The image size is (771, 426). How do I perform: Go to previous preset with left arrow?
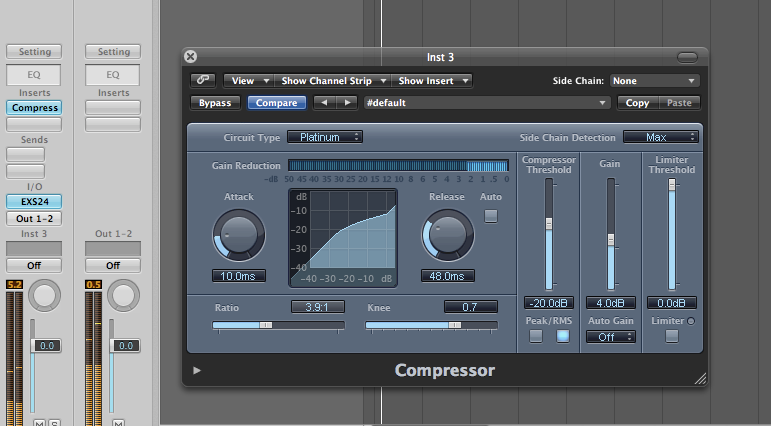click(324, 103)
